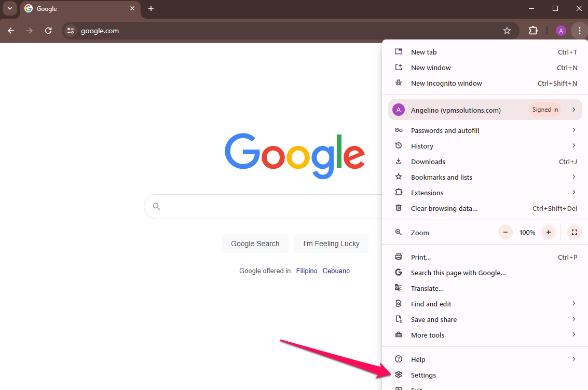Open the tab search dropdown arrow
This screenshot has width=588, height=390.
coord(9,8)
